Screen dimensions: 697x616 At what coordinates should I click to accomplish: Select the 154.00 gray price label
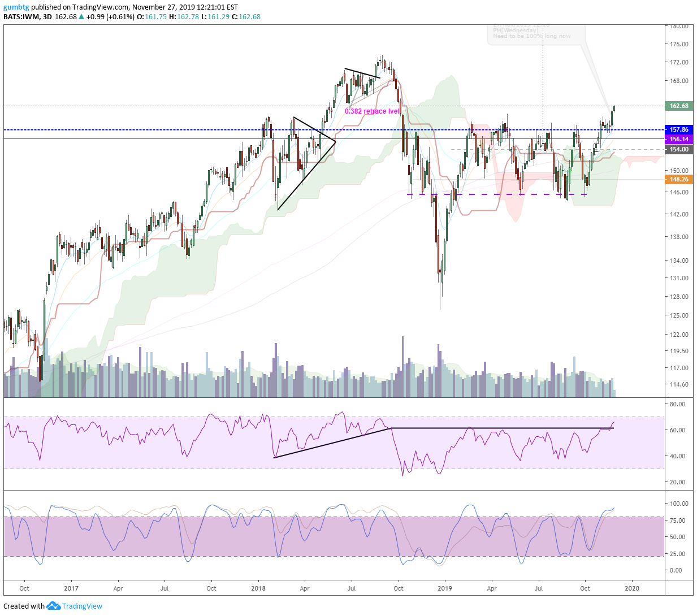coord(679,149)
